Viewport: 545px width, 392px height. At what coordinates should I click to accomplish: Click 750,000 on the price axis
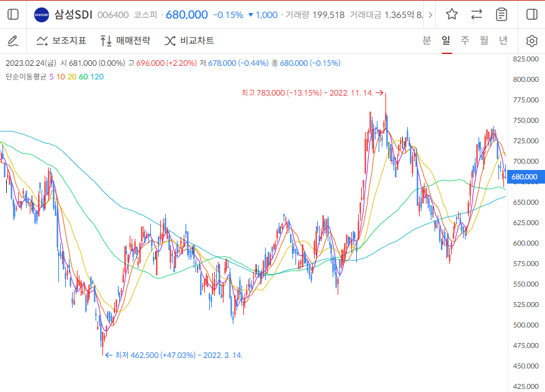[x=526, y=120]
